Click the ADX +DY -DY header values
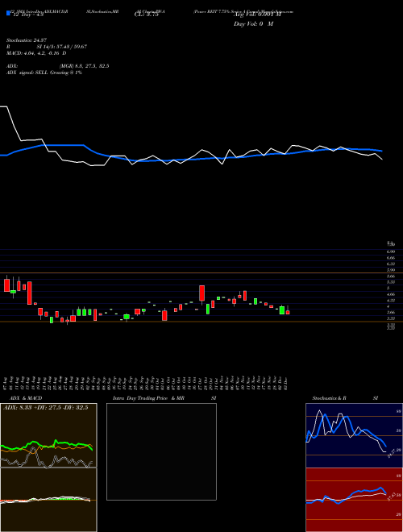The height and width of the screenshot is (532, 403). [45, 408]
